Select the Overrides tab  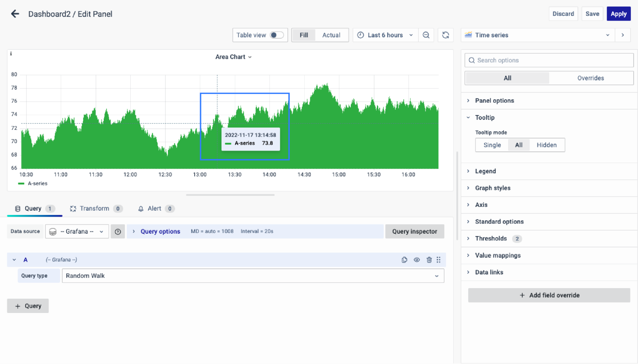(590, 78)
